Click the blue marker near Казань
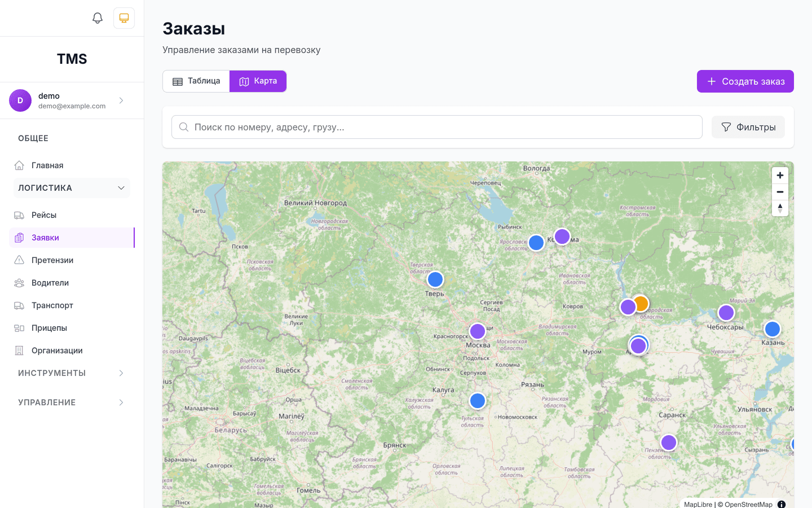 (x=773, y=329)
